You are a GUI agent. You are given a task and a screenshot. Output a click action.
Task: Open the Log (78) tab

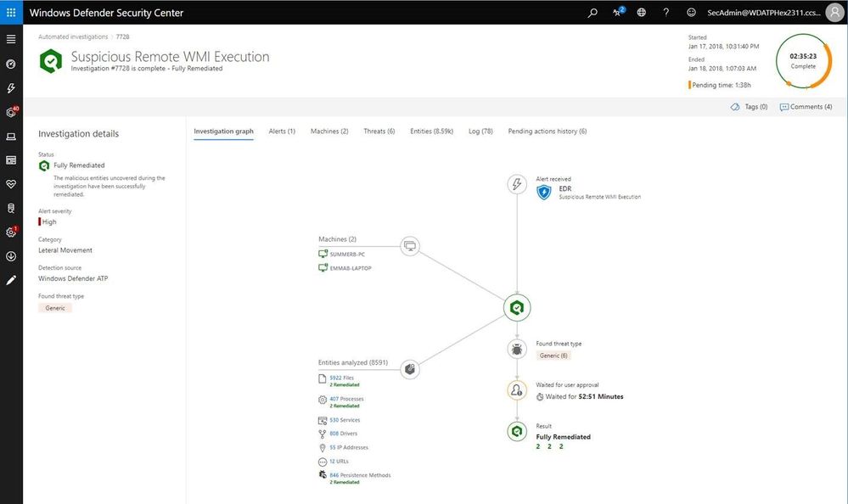[480, 132]
